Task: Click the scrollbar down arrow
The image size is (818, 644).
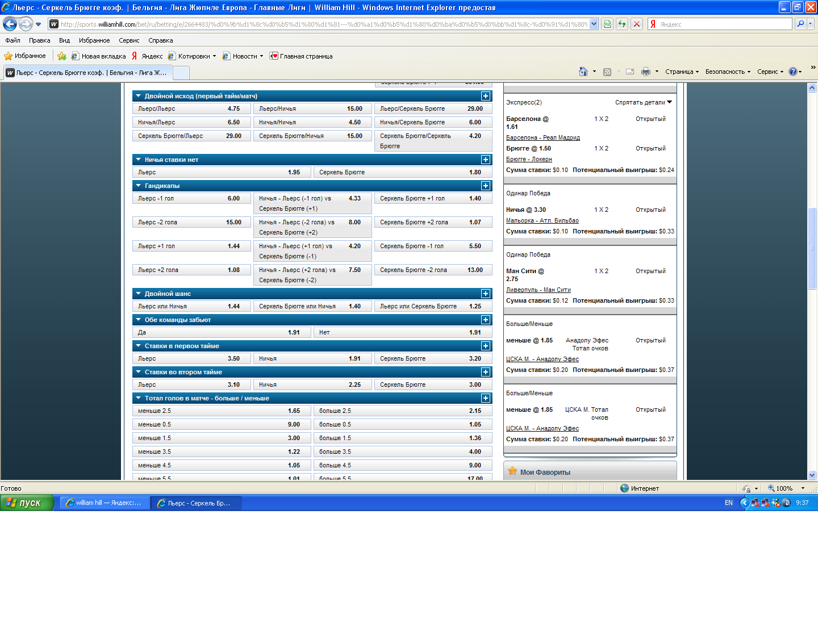Action: click(x=812, y=475)
